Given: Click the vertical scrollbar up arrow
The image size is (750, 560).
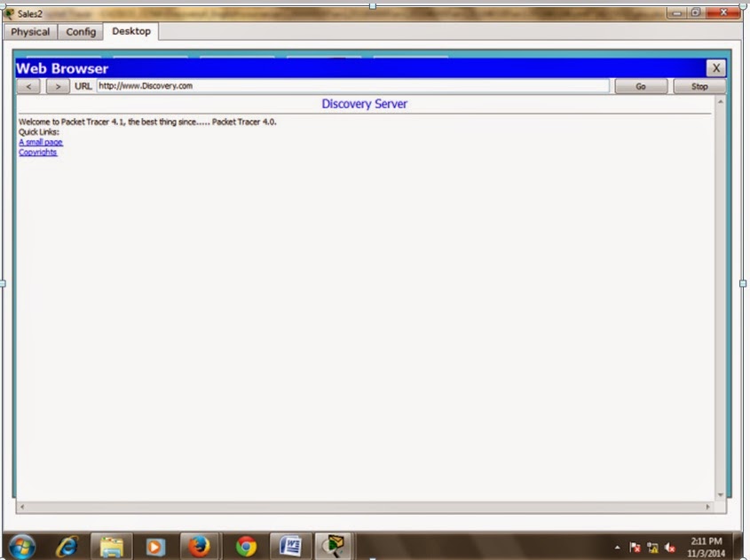Looking at the screenshot, I should click(x=721, y=102).
